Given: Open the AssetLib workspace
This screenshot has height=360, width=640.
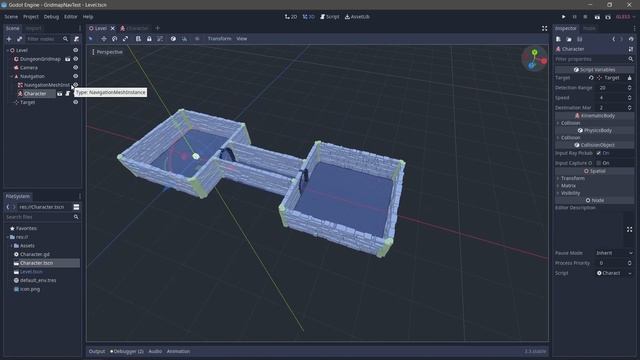Looking at the screenshot, I should pyautogui.click(x=357, y=17).
